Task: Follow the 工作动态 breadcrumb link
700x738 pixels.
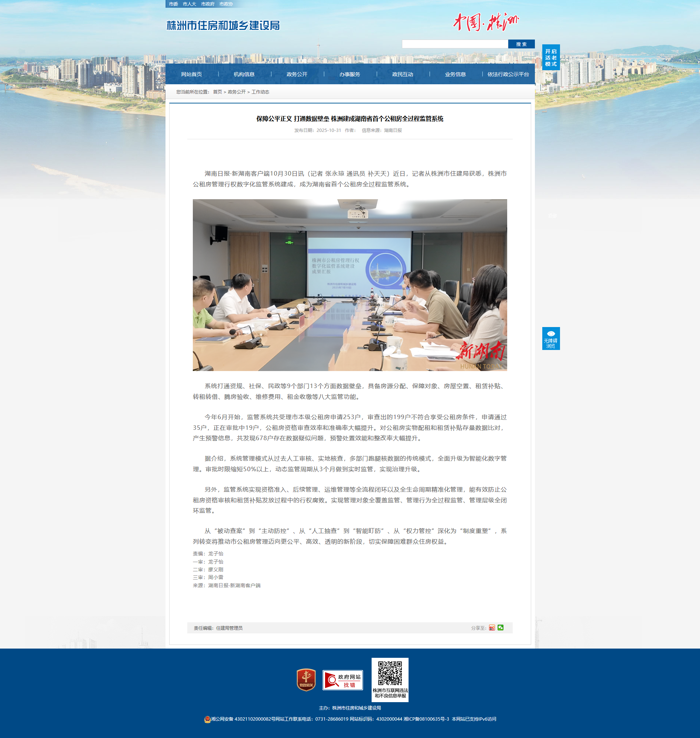Action: (260, 92)
